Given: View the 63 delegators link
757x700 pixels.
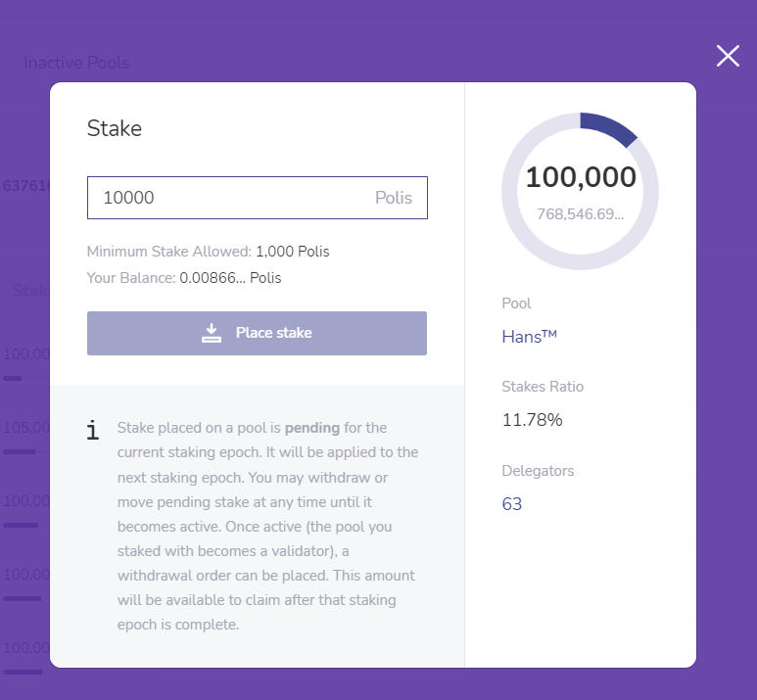Looking at the screenshot, I should [x=512, y=504].
